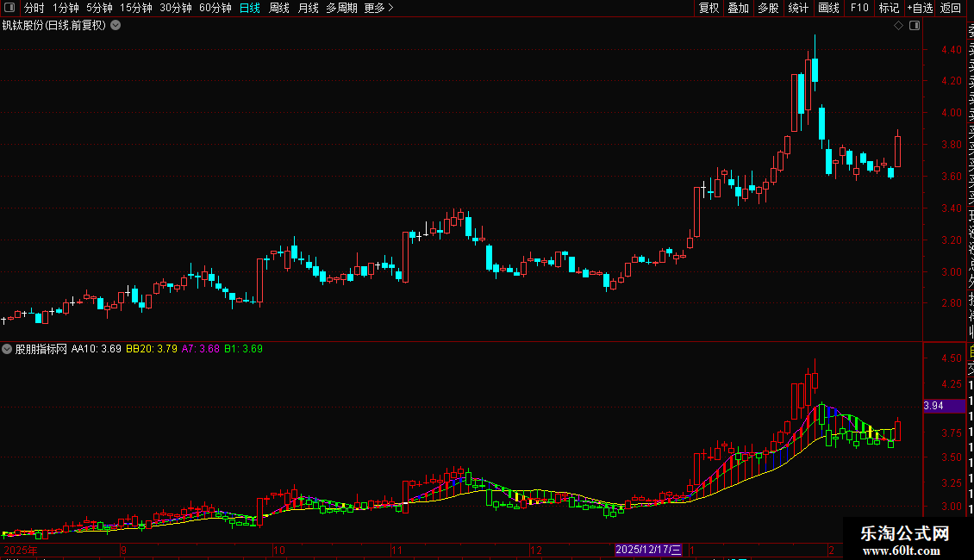
Task: Click the B1: 3.69 indicator value
Action: click(243, 349)
